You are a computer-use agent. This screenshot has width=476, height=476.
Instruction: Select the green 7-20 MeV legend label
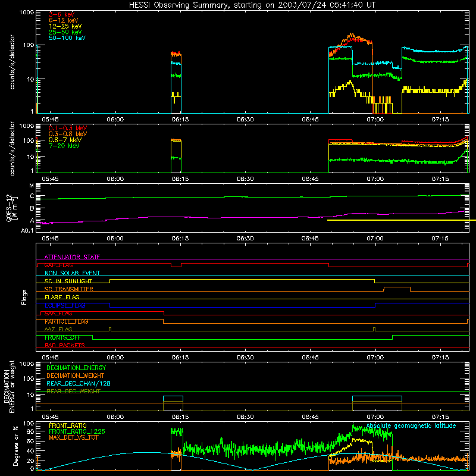[x=64, y=146]
